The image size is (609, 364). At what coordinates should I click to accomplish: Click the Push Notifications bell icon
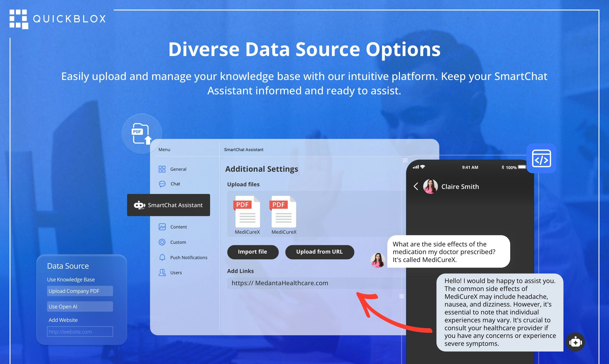tap(162, 257)
